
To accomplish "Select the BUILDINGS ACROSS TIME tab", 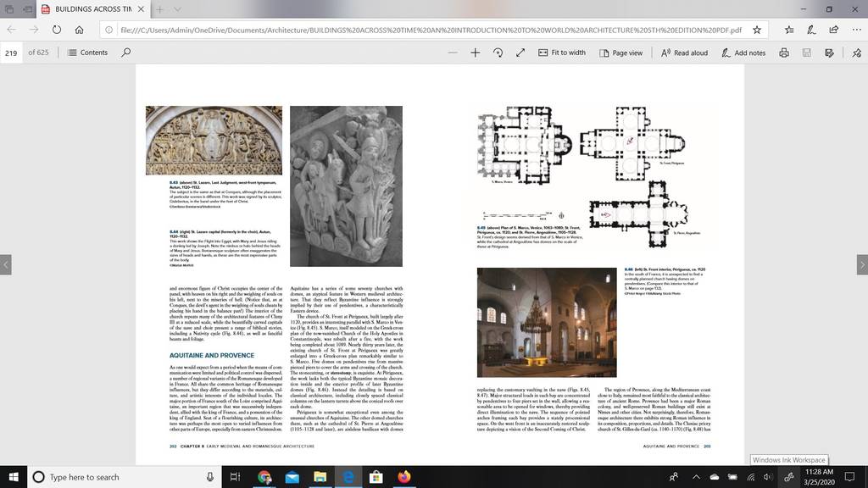I will (93, 9).
